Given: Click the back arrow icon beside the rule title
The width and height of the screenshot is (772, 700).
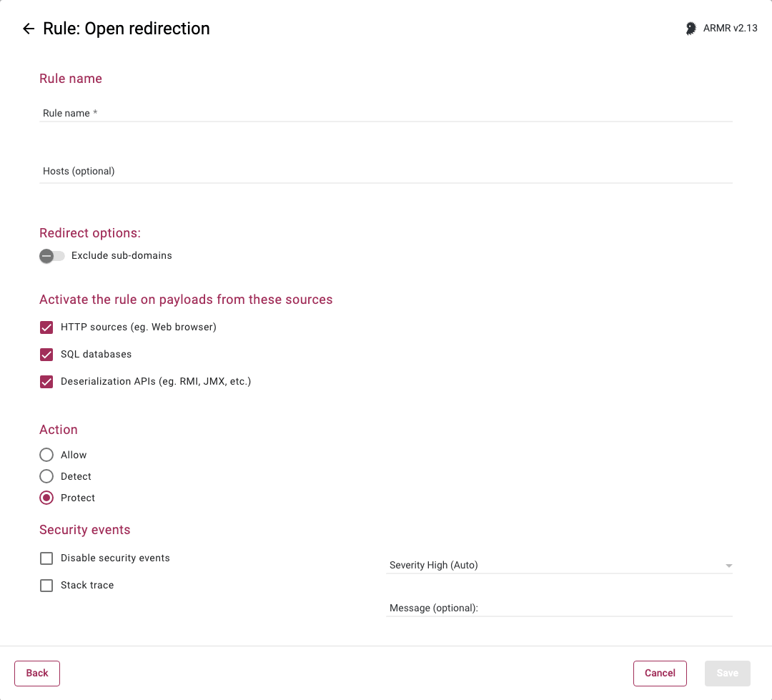Looking at the screenshot, I should click(x=29, y=29).
